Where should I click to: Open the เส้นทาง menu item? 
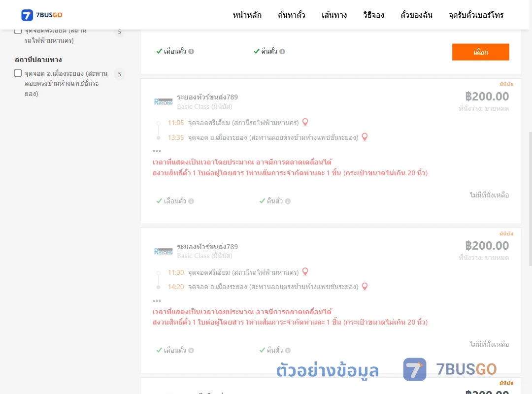334,15
